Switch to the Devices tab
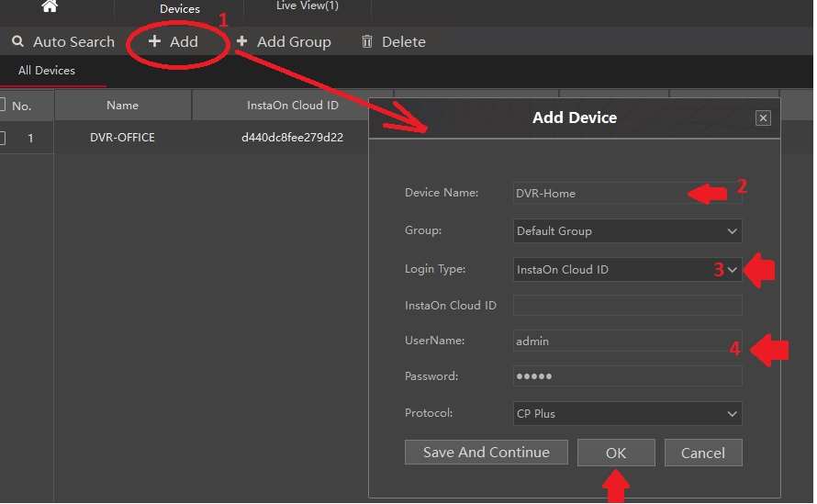 (x=179, y=8)
